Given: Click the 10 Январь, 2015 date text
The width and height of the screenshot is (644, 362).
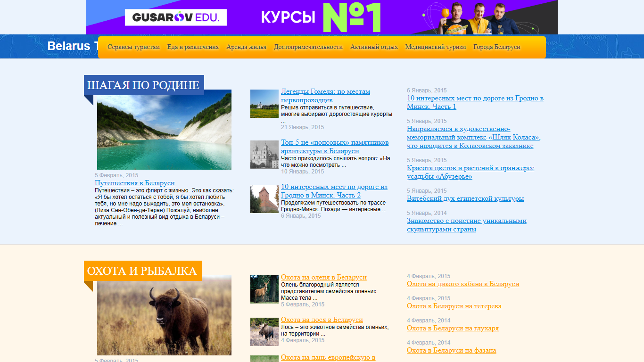Looking at the screenshot, I should click(x=303, y=172).
